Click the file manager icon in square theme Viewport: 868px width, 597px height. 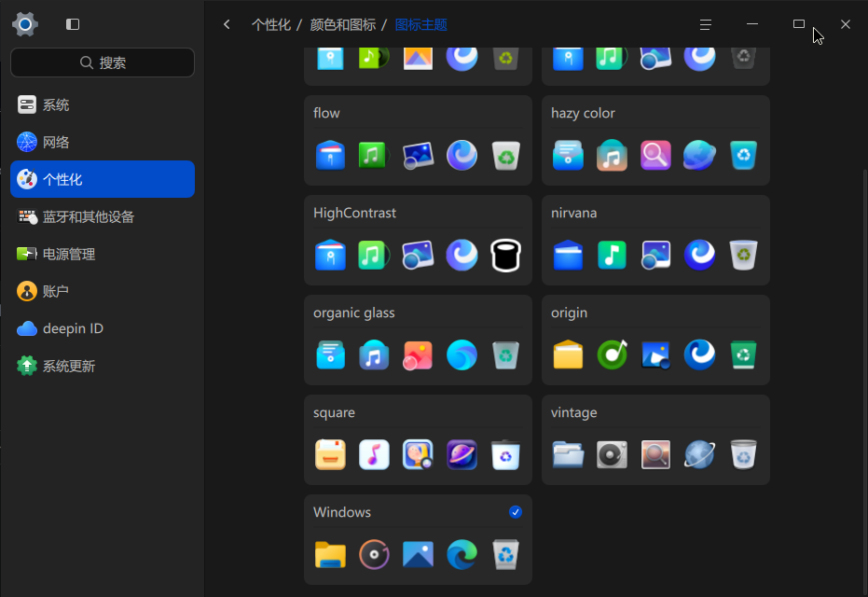pyautogui.click(x=330, y=454)
